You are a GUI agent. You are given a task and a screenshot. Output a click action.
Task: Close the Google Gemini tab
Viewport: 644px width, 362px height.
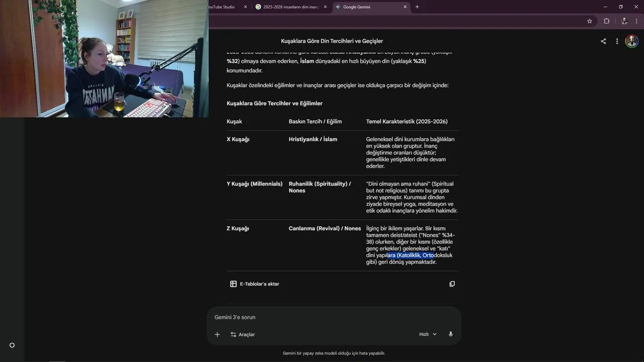tap(405, 7)
